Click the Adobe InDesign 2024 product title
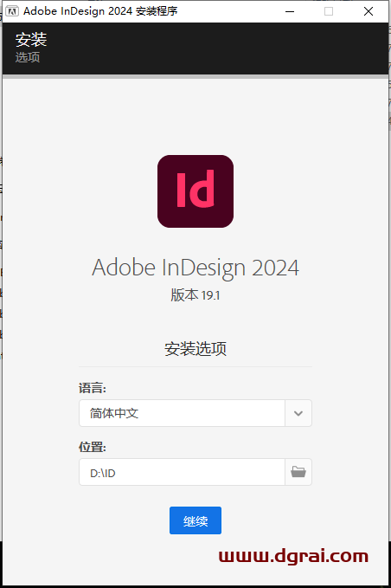 coord(195,268)
